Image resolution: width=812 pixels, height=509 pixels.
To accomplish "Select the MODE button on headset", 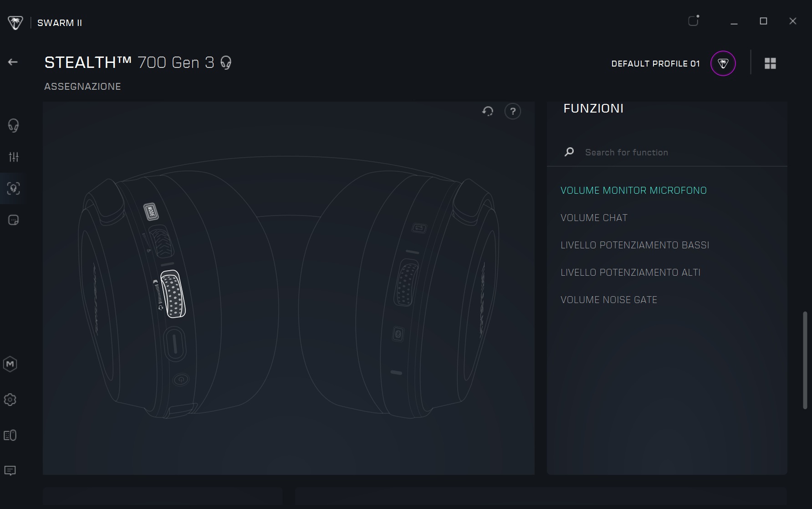I will 150,211.
